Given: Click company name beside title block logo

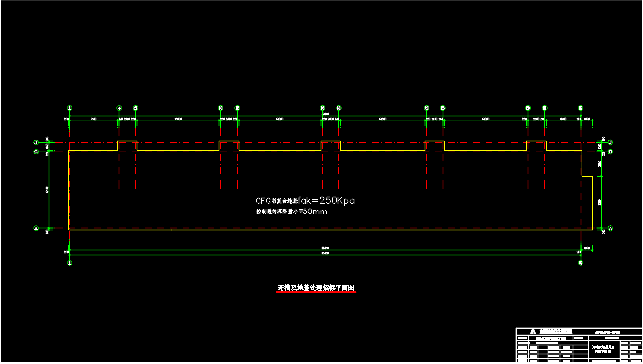Looking at the screenshot, I should (x=555, y=332).
